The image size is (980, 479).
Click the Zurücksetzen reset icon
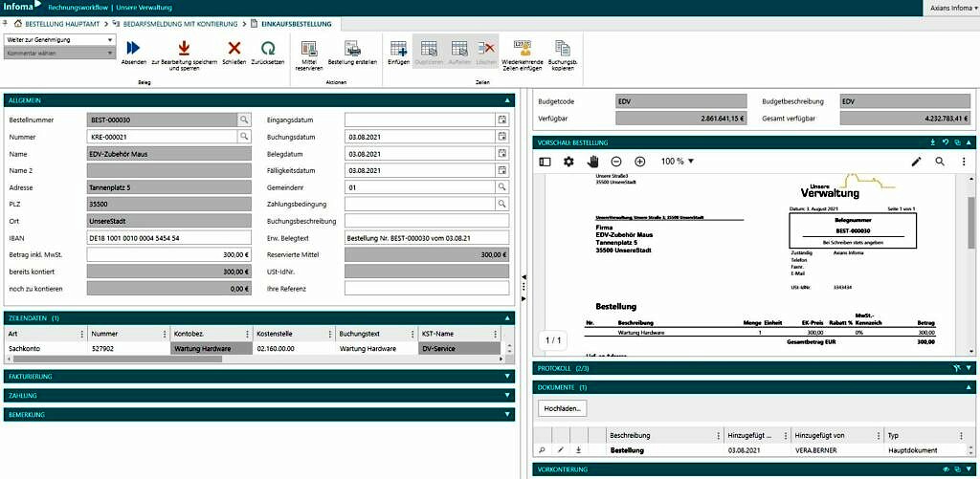click(268, 48)
